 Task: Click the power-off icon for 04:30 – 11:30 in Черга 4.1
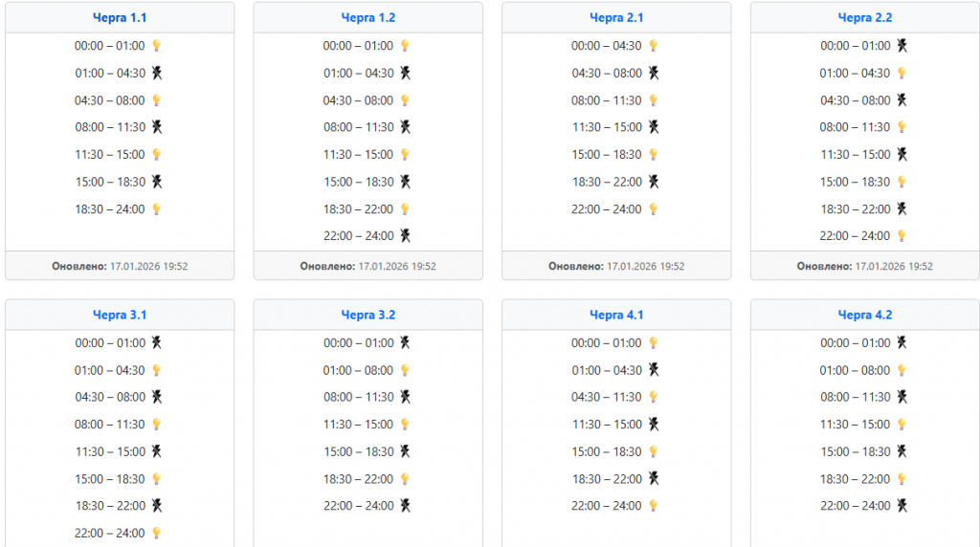click(654, 397)
